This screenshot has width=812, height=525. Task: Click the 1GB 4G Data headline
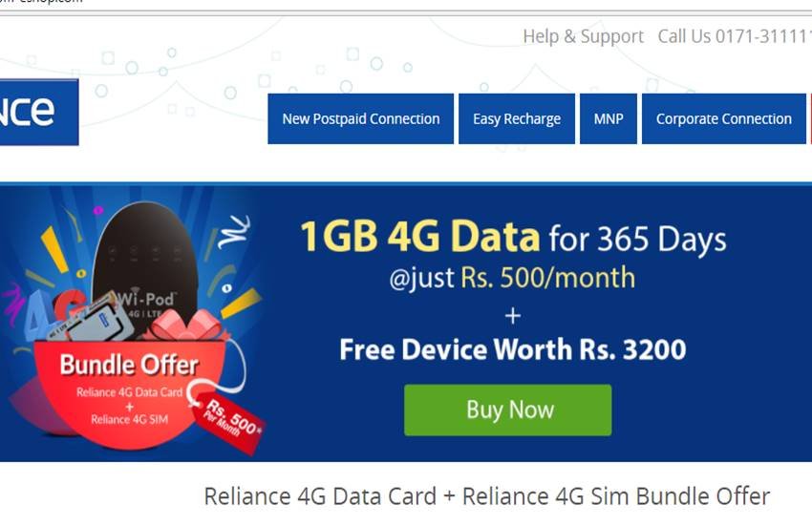point(420,236)
